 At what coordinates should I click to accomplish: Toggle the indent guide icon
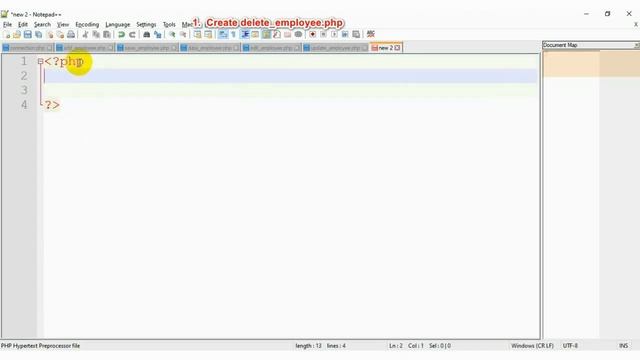245,35
